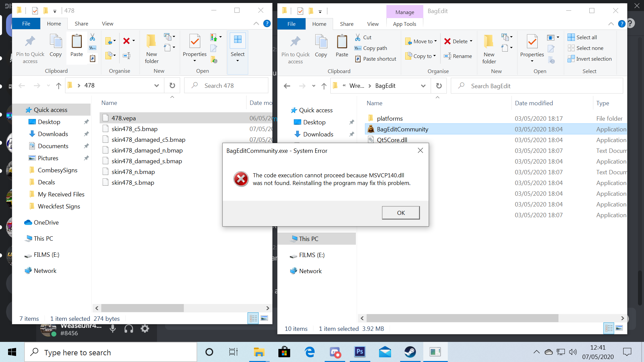Viewport: 644px width, 362px height.
Task: Switch to the Share tab in 478 window
Action: [81, 23]
